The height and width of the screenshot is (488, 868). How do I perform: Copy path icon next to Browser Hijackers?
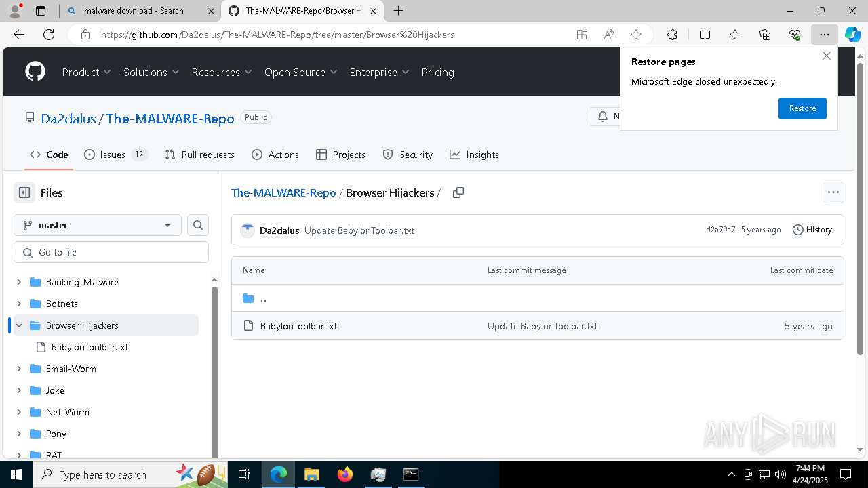point(458,192)
